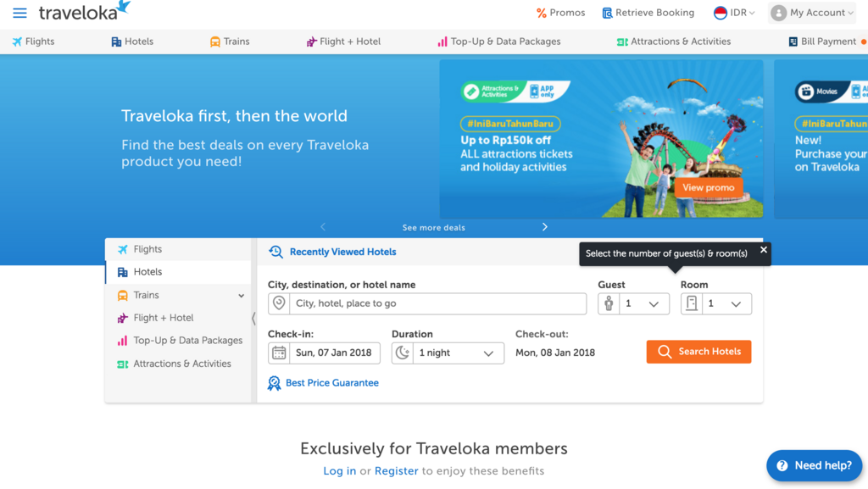Select Top-Up & Data Packages top navigation
Viewport: 868px width, 489px height.
coord(498,42)
